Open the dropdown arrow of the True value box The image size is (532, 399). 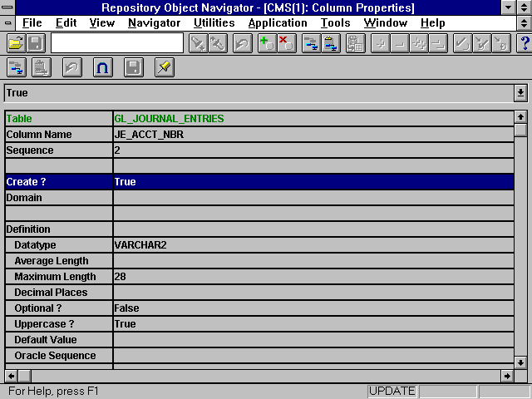coord(520,93)
